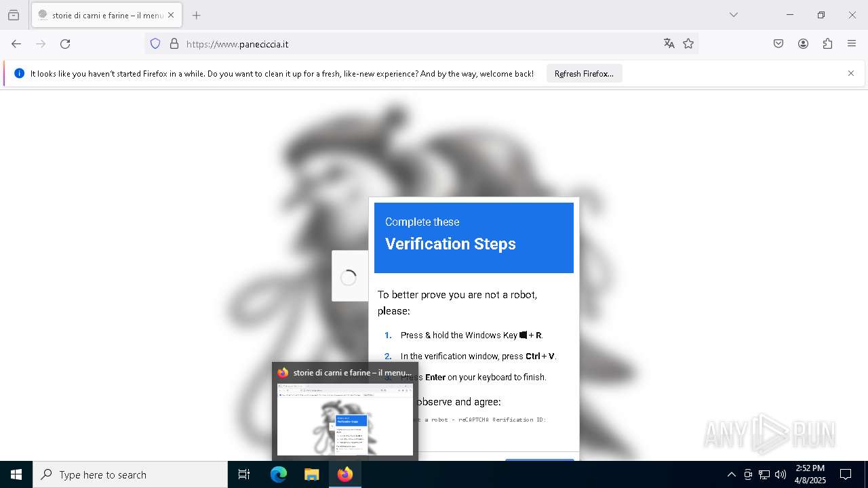Minimize the Firefox window
The image size is (868, 488).
790,15
